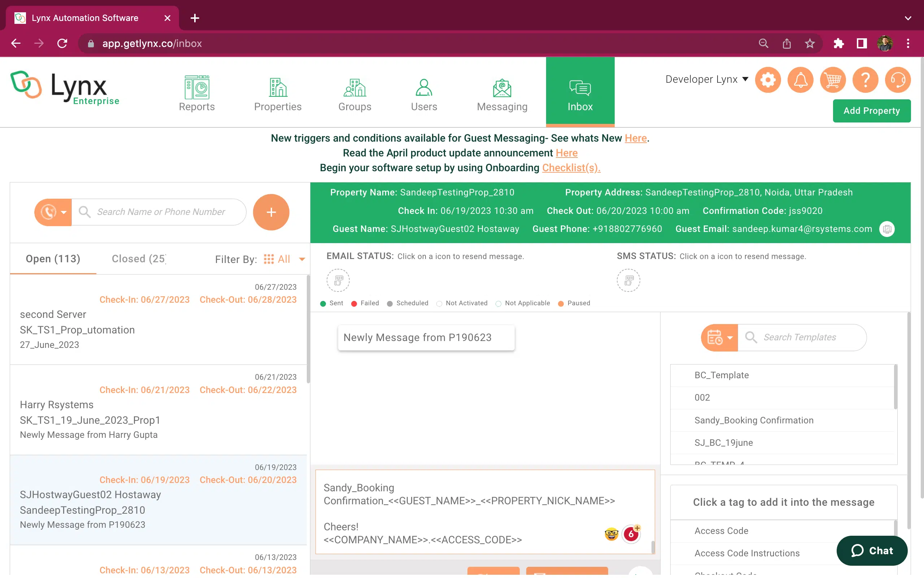
Task: Click the confirmation code jss9020
Action: (806, 211)
